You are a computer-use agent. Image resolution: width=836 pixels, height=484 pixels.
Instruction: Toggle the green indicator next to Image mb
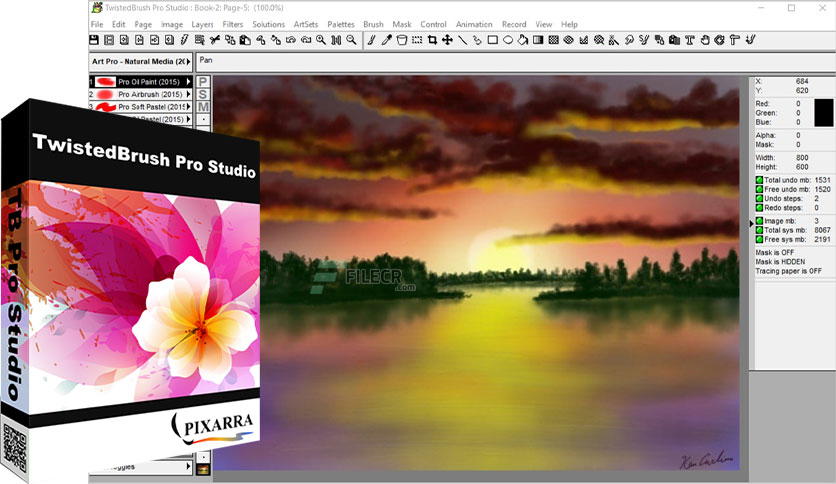click(x=759, y=221)
